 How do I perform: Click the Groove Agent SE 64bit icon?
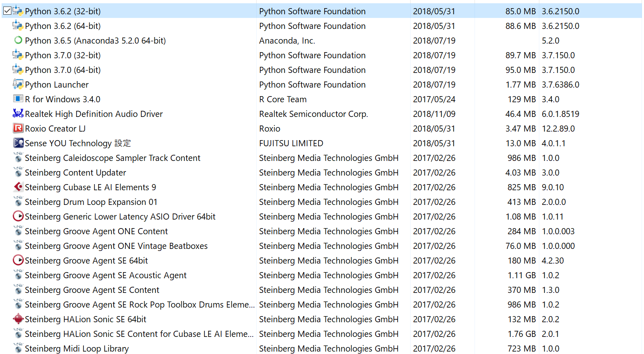(x=18, y=260)
